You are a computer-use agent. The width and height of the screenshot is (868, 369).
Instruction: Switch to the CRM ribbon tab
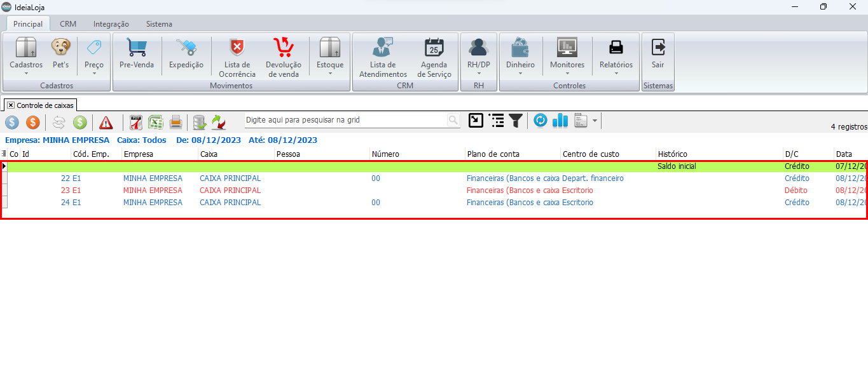(68, 24)
